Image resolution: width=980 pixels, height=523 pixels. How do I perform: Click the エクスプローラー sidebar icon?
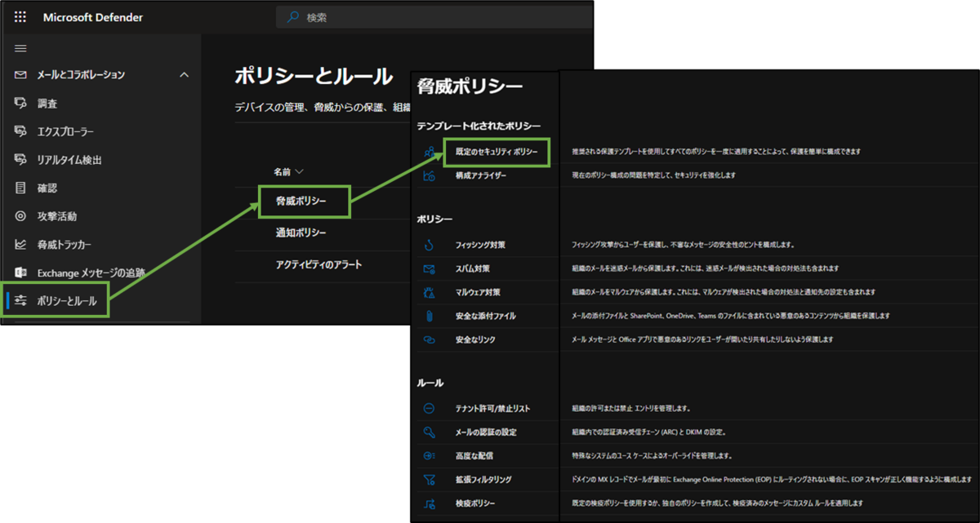pos(20,131)
